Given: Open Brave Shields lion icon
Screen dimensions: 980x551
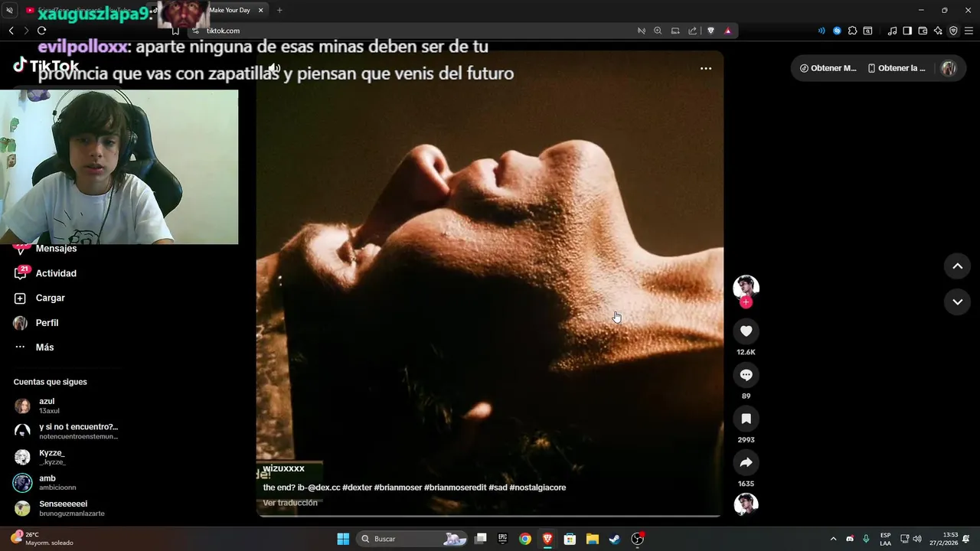Looking at the screenshot, I should pyautogui.click(x=710, y=31).
